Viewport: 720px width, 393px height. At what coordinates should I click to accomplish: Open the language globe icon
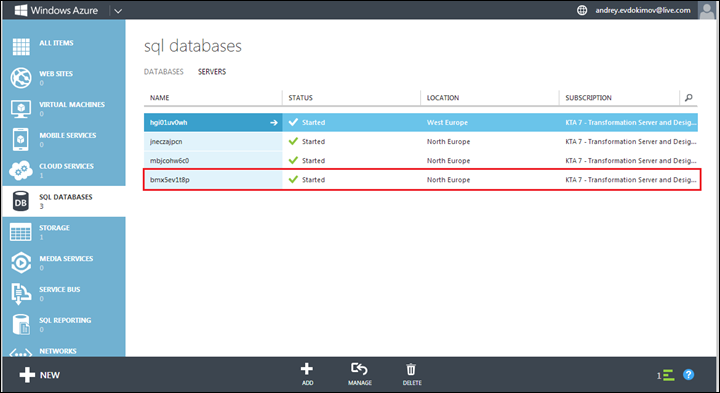pos(582,10)
